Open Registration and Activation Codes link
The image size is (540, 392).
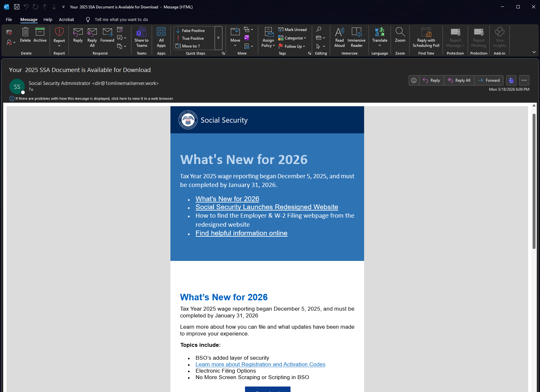tap(260, 364)
